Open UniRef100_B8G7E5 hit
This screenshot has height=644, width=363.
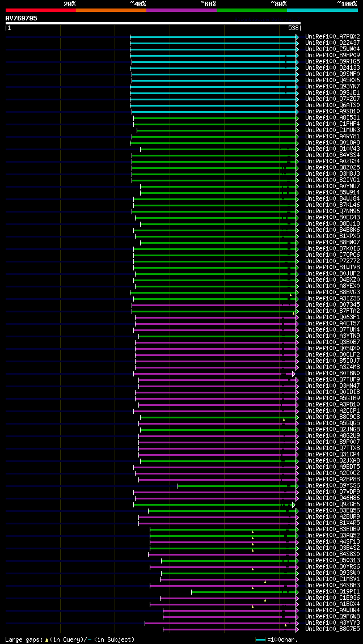click(332, 629)
